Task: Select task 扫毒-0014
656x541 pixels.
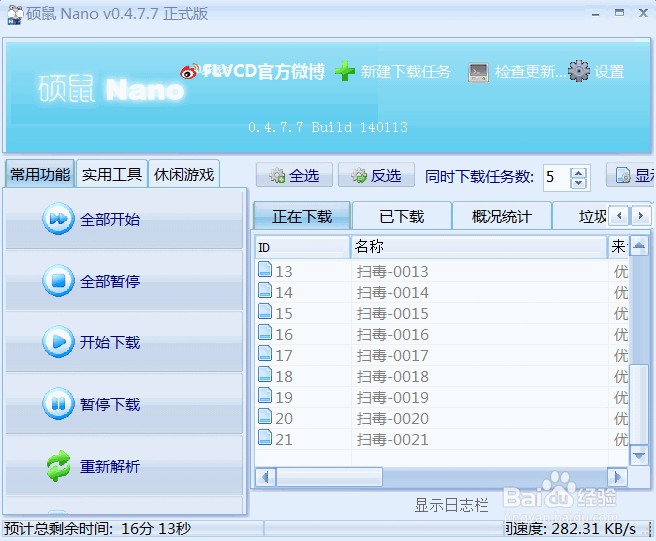Action: click(392, 292)
